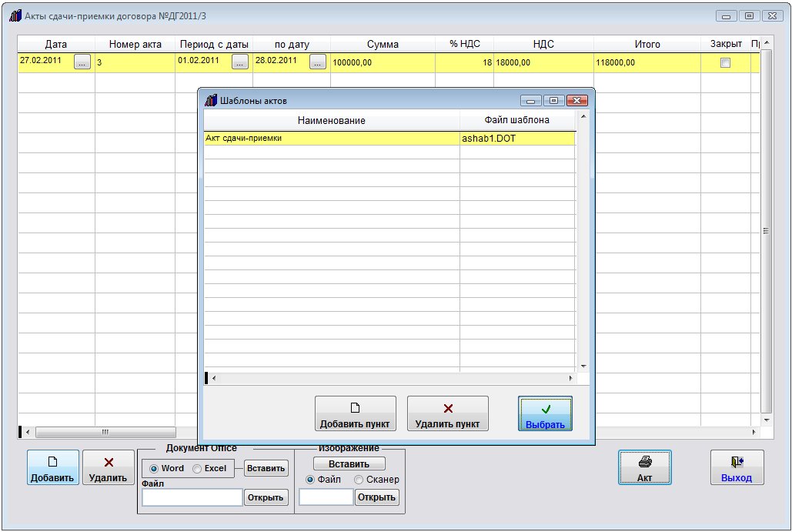Image resolution: width=792 pixels, height=532 pixels.
Task: Click the Номер акта column header
Action: 135,44
